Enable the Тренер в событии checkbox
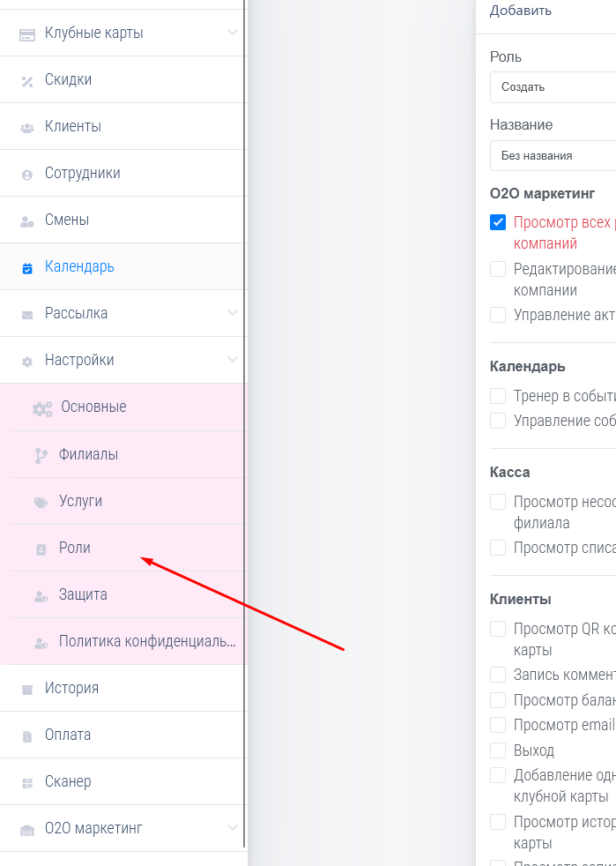Image resolution: width=616 pixels, height=866 pixels. [x=498, y=396]
